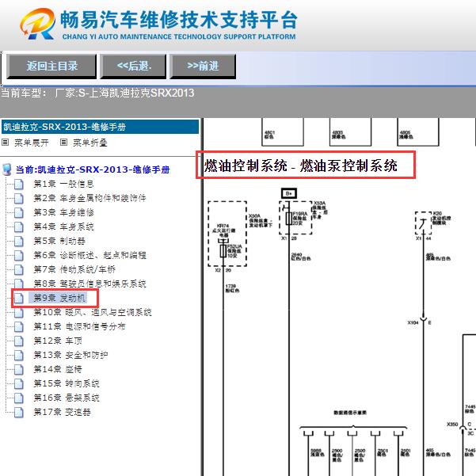Open 第15章 转向系统
The height and width of the screenshot is (476, 476).
coord(67,383)
